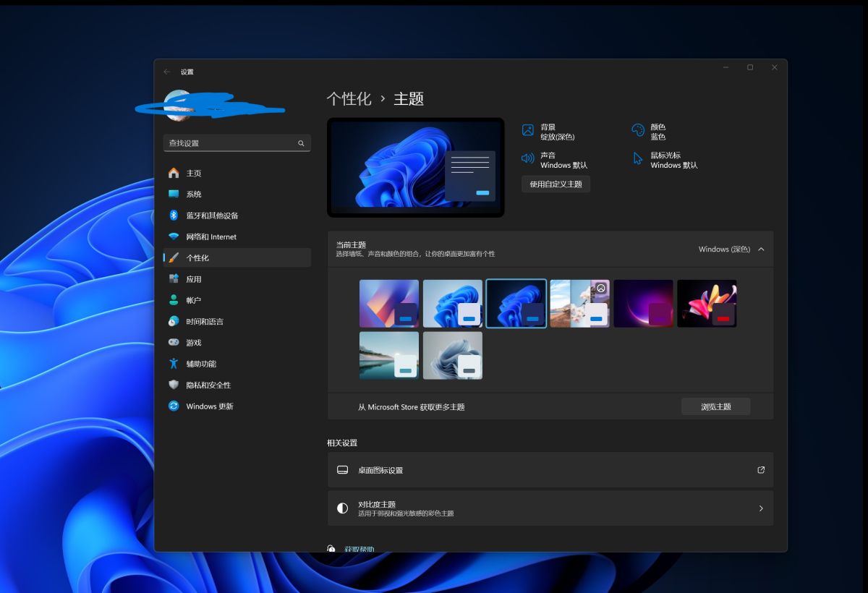Go back using the header arrow
Screen dimensions: 868x593
[x=167, y=72]
